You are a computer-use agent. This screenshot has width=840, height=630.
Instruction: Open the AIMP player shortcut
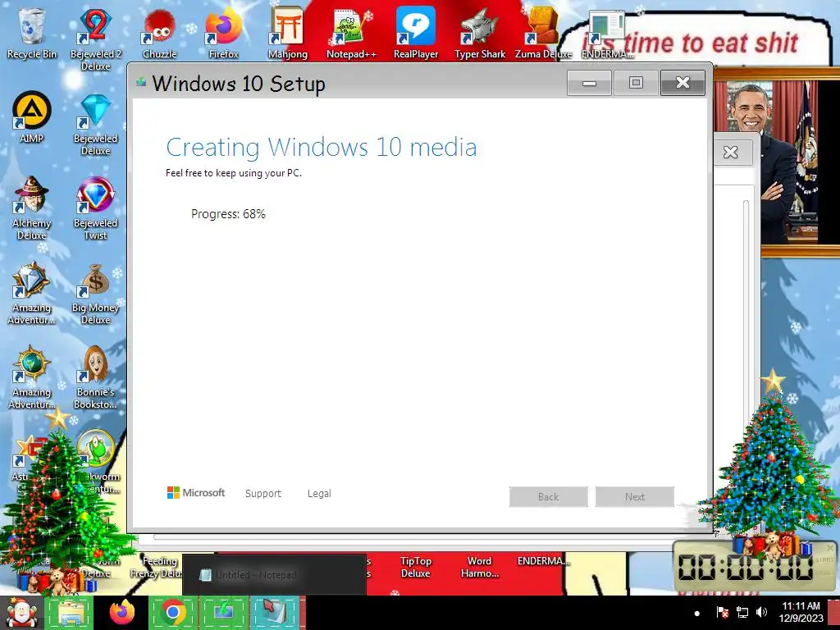[x=32, y=117]
